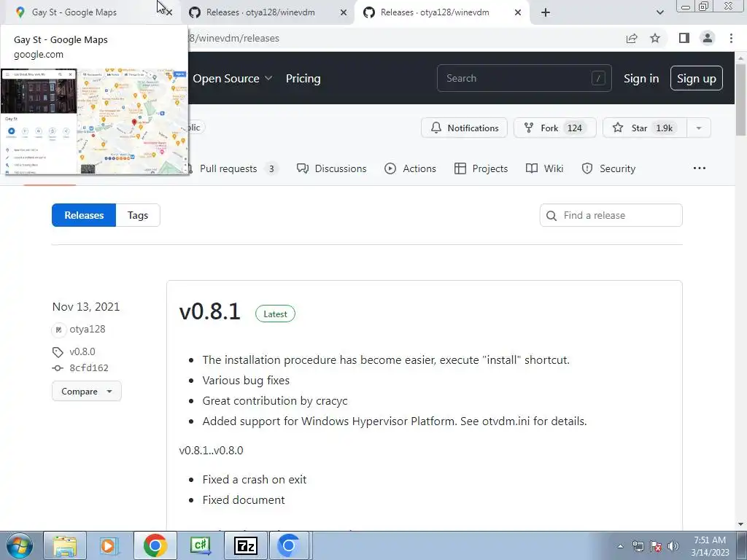Open the Chrome three-dot menu
The width and height of the screenshot is (747, 560).
[731, 38]
